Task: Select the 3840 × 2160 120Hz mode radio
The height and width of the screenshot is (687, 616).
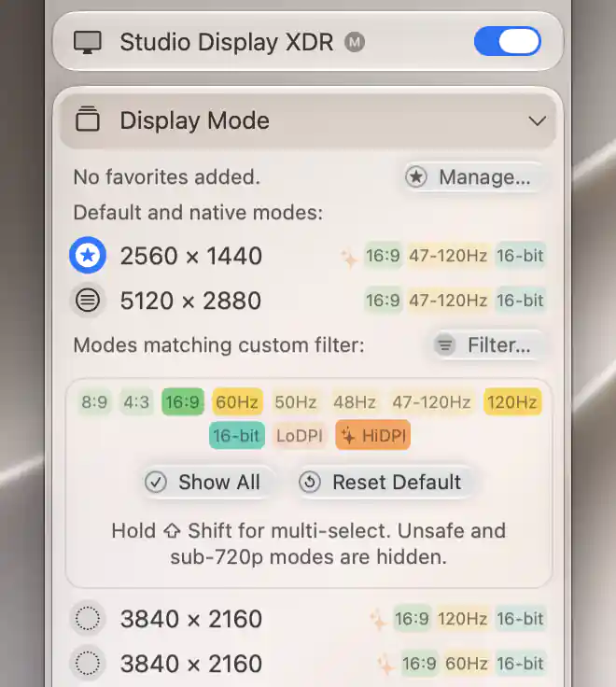Action: (88, 619)
